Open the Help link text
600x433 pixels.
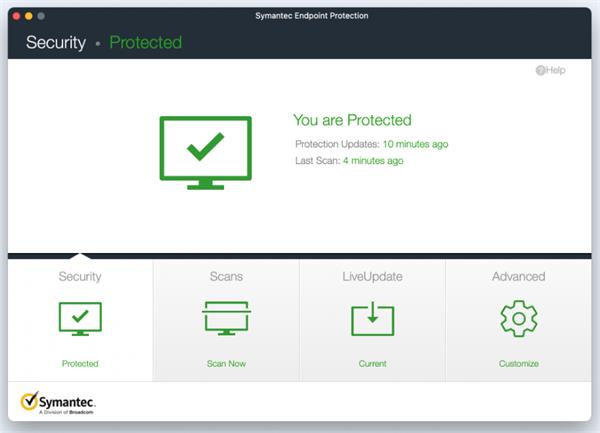tap(556, 70)
